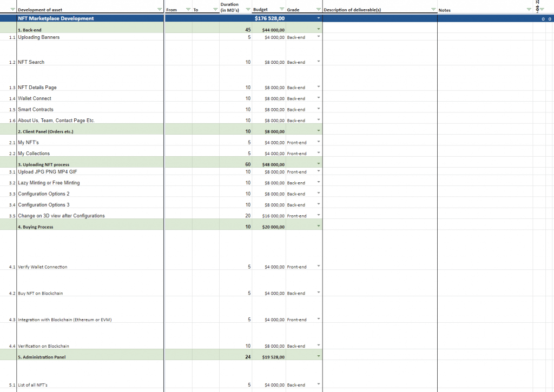The image size is (554, 392).
Task: Open grade dropdown for NFT Details Page
Action: coord(318,87)
